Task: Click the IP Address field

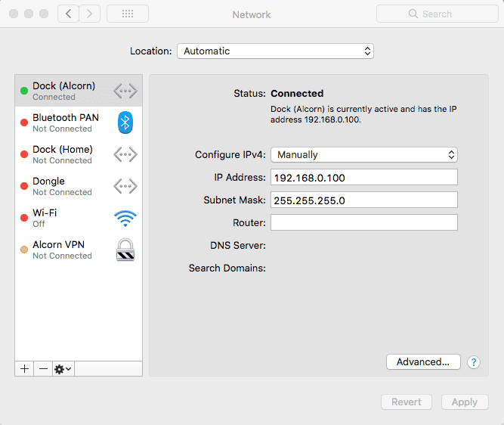Action: 364,177
